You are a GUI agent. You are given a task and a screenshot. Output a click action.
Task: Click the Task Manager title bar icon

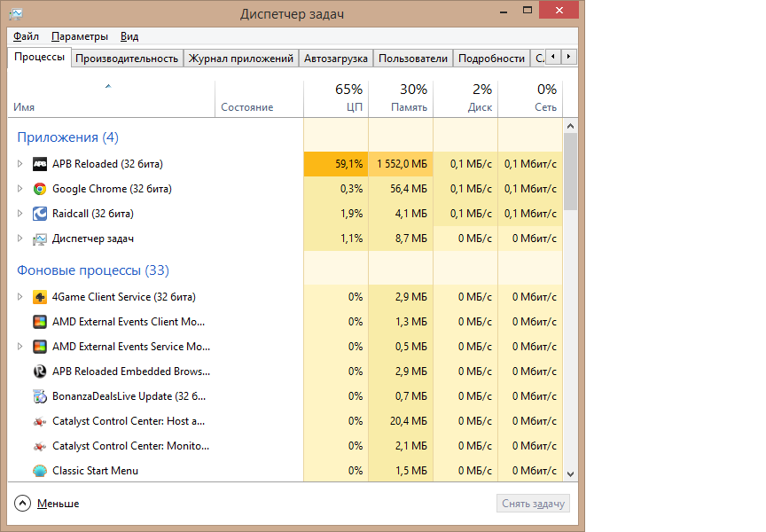[16, 13]
